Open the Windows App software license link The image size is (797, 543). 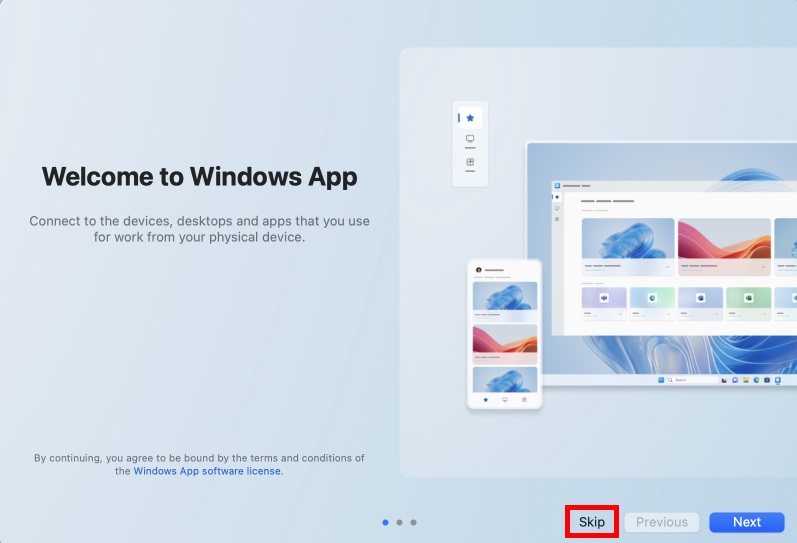[207, 471]
